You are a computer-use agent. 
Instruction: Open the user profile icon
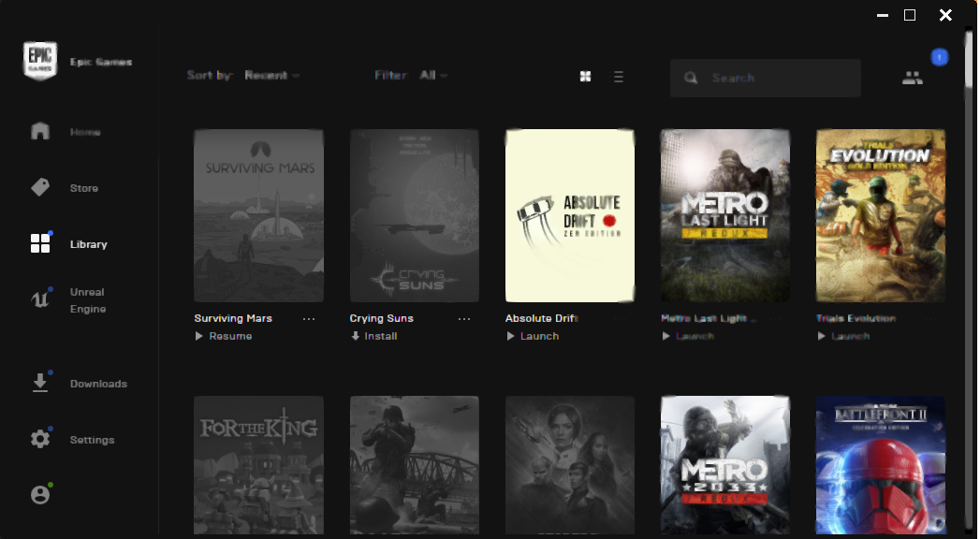(x=40, y=495)
